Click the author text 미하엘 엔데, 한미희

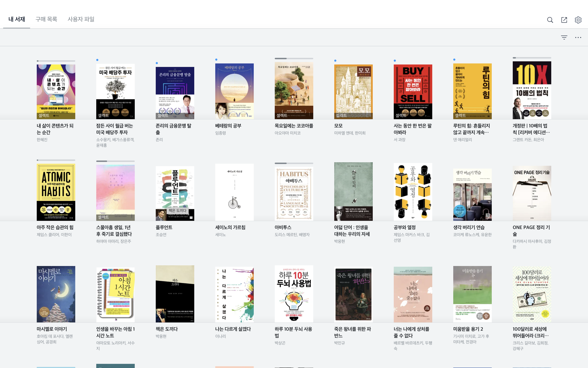point(350,133)
